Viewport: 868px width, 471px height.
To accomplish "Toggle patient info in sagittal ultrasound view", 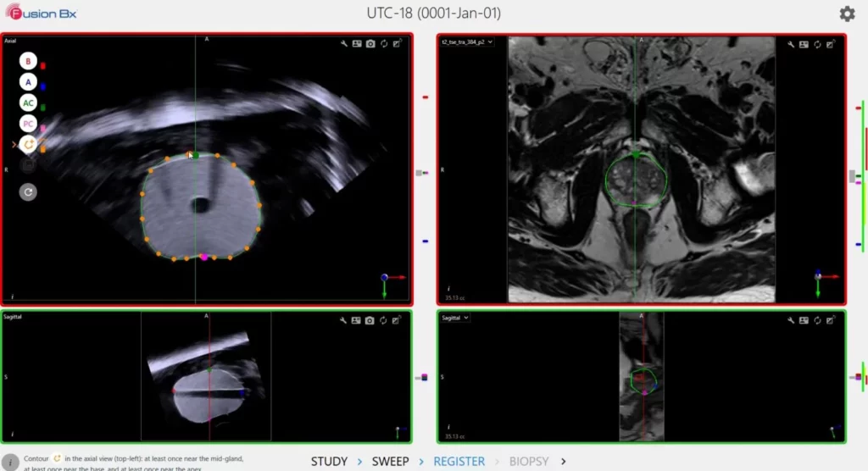I will click(x=356, y=320).
